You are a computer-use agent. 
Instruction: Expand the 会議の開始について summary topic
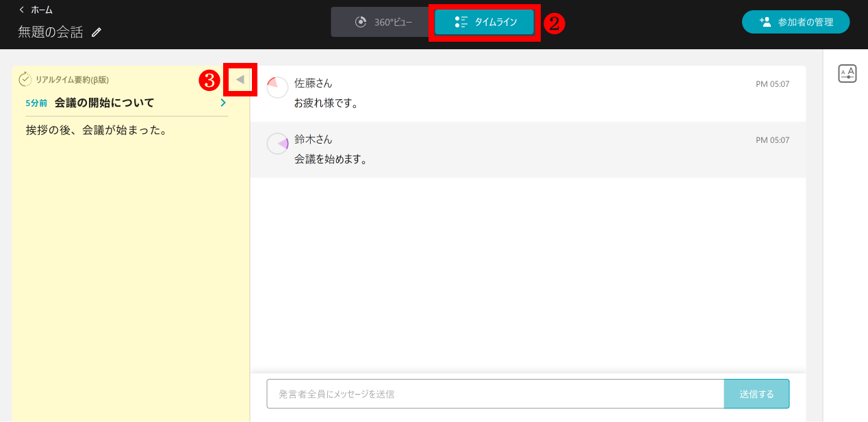pos(222,102)
